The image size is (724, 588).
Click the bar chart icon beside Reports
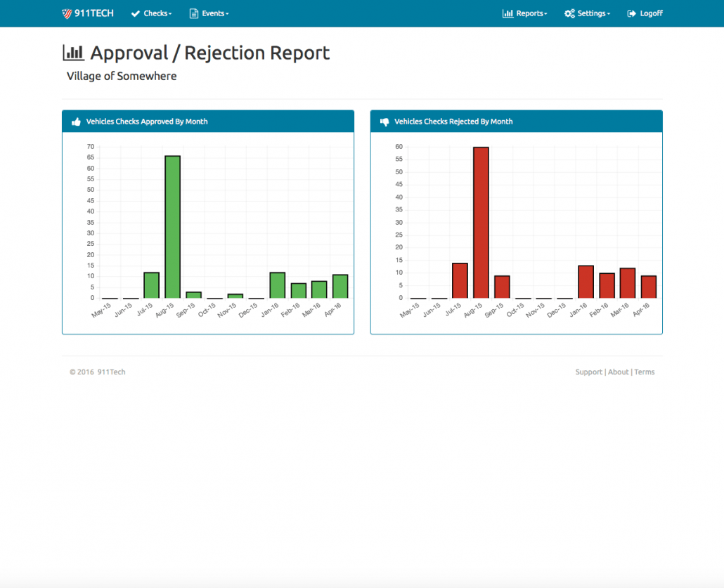click(508, 13)
